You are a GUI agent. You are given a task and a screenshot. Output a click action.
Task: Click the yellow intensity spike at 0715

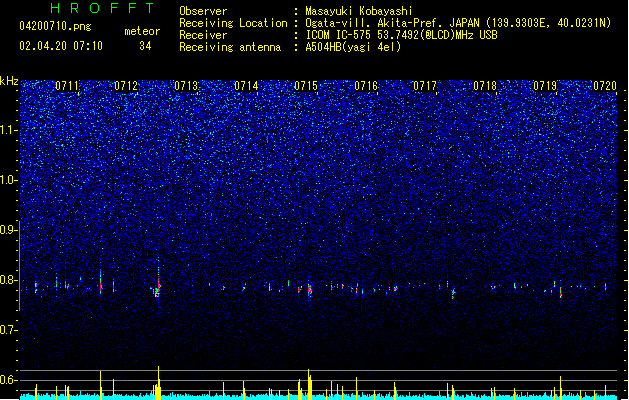pyautogui.click(x=309, y=384)
